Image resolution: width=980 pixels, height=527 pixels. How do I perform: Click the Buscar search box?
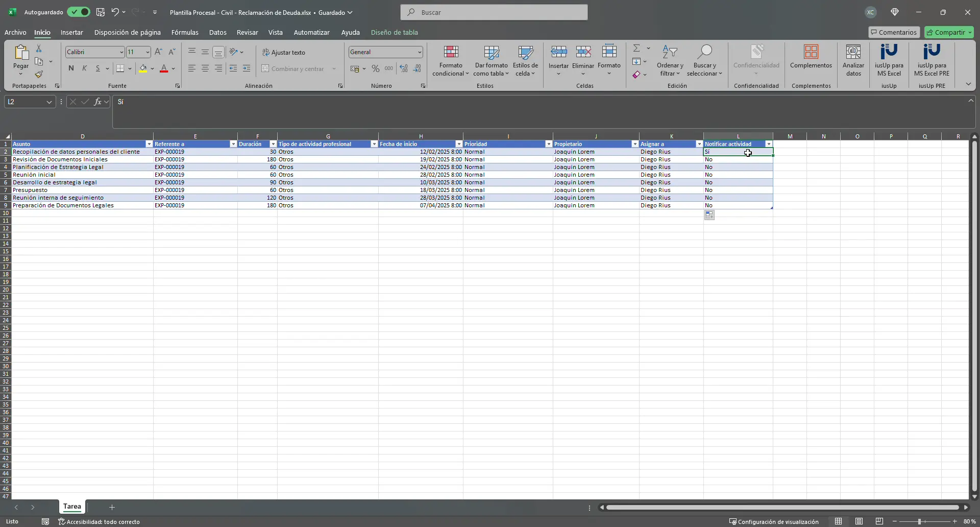(x=494, y=12)
